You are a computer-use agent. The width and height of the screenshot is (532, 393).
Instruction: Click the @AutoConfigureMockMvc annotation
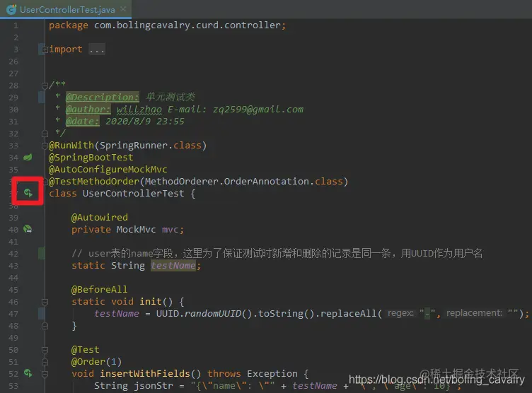108,169
